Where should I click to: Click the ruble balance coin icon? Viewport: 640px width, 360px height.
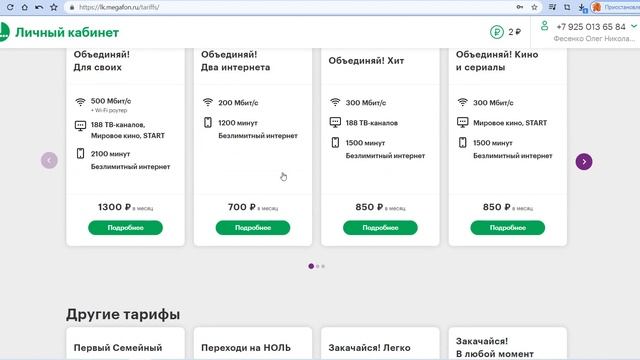[497, 32]
